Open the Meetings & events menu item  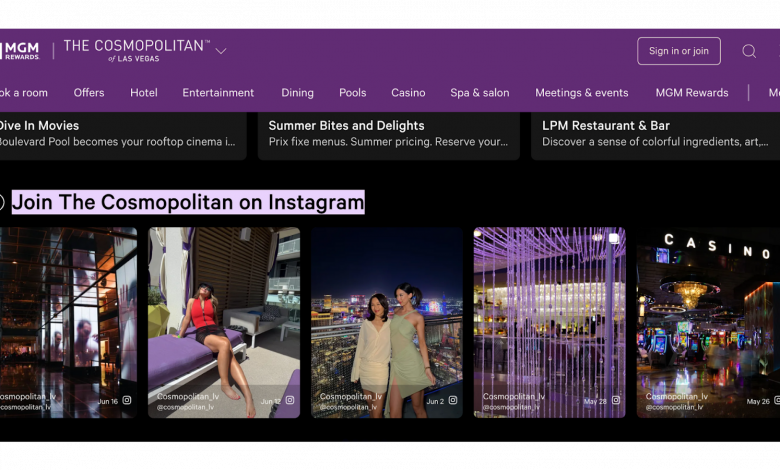point(582,93)
